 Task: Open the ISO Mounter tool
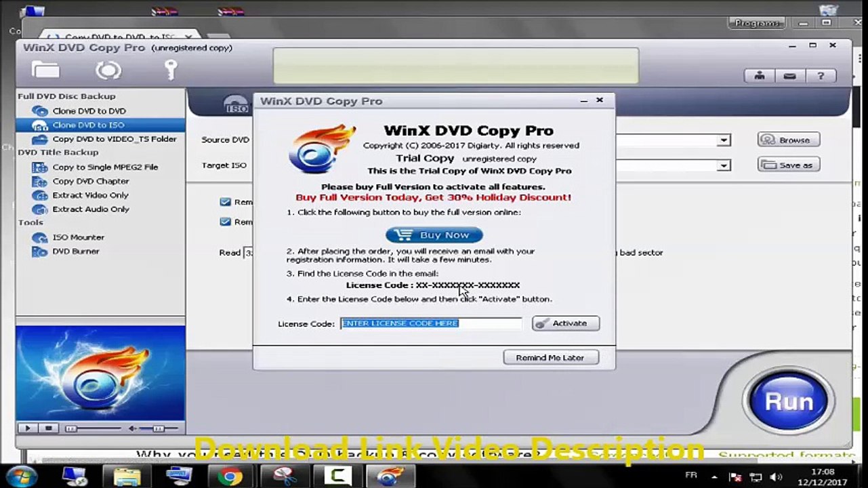78,237
